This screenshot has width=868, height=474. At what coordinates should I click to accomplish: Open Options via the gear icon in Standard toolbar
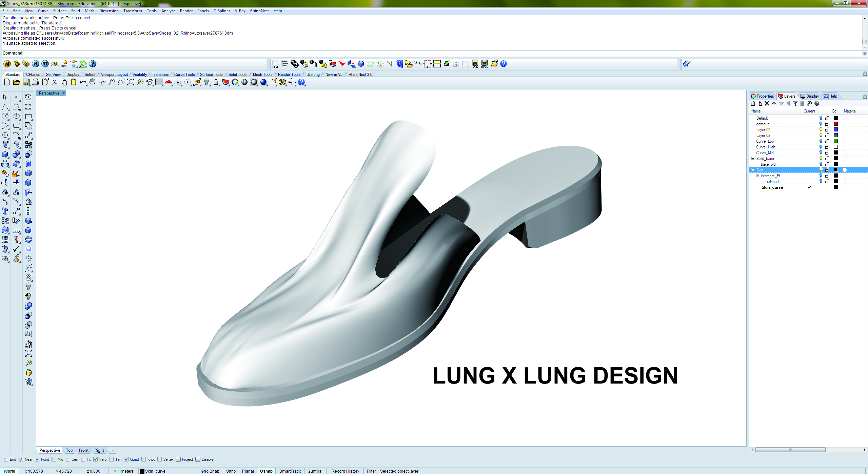pyautogui.click(x=282, y=82)
